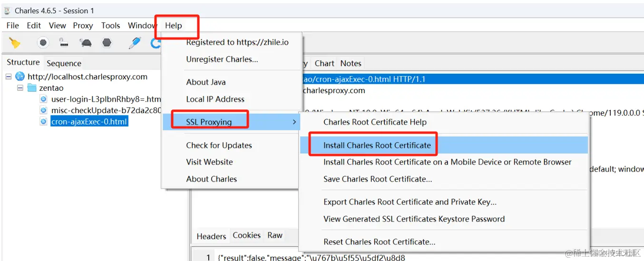Viewport: 644px width, 261px height.
Task: Click the Clear Session broom icon
Action: pyautogui.click(x=15, y=43)
